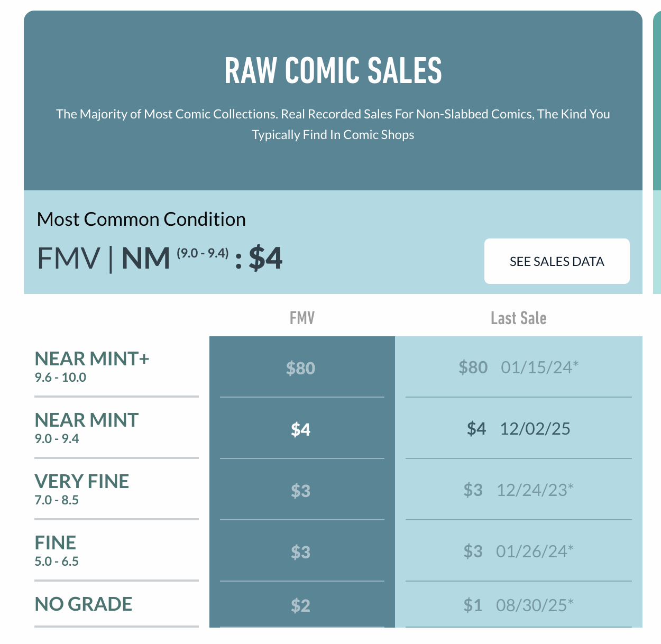661x644 pixels.
Task: Click the SEE SALES DATA button
Action: click(x=557, y=261)
